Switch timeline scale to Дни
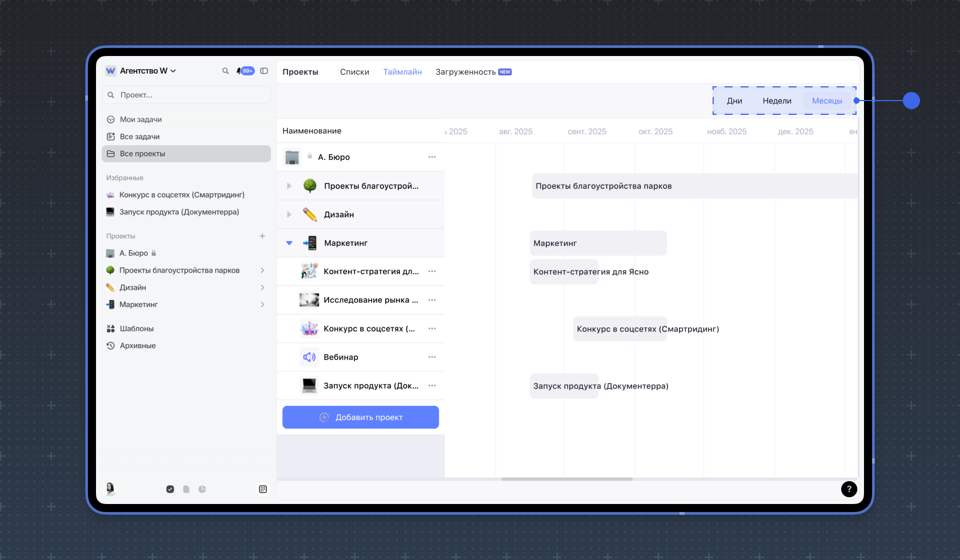 pos(734,101)
